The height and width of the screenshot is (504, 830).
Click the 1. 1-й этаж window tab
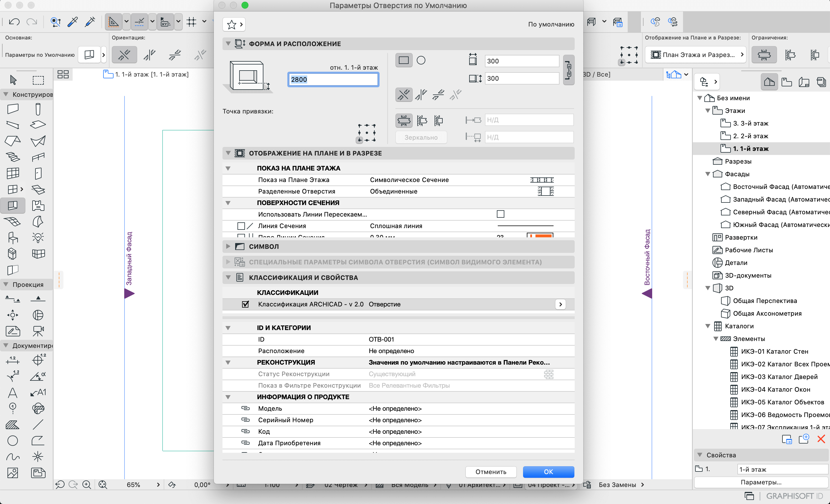146,74
